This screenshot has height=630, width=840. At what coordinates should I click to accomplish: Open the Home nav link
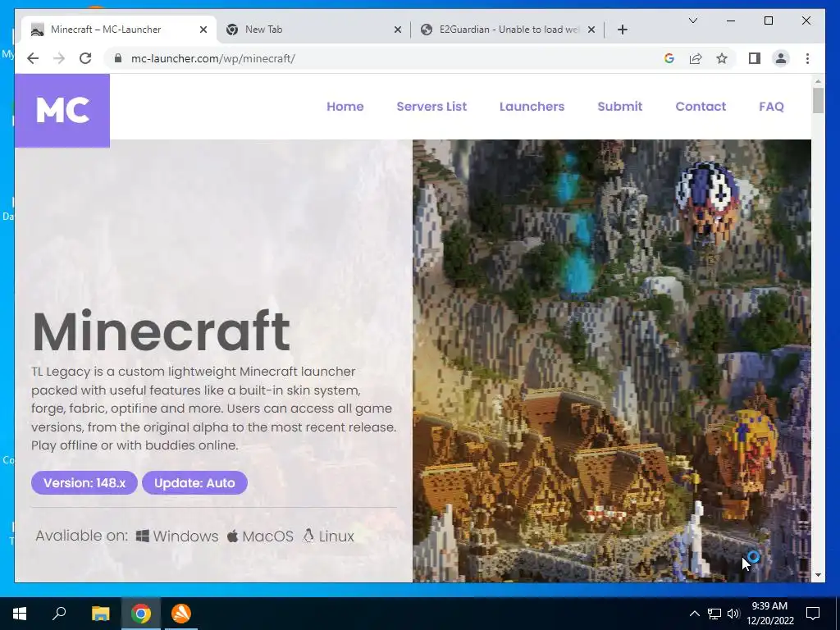[345, 107]
